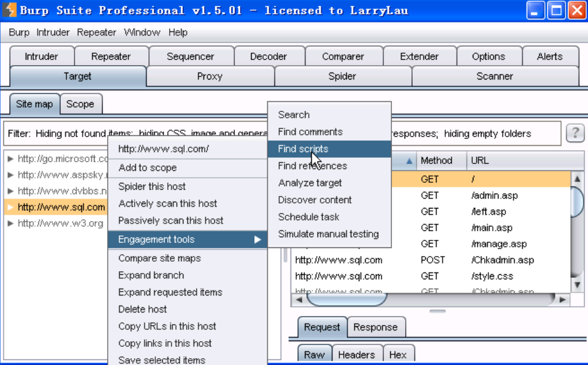Switch to the Extender tab
This screenshot has width=588, height=365.
point(420,56)
